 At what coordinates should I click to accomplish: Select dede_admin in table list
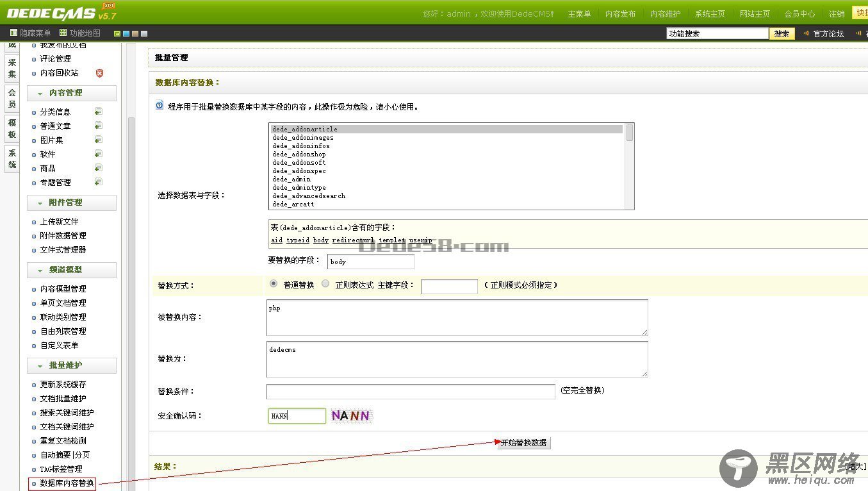[291, 179]
